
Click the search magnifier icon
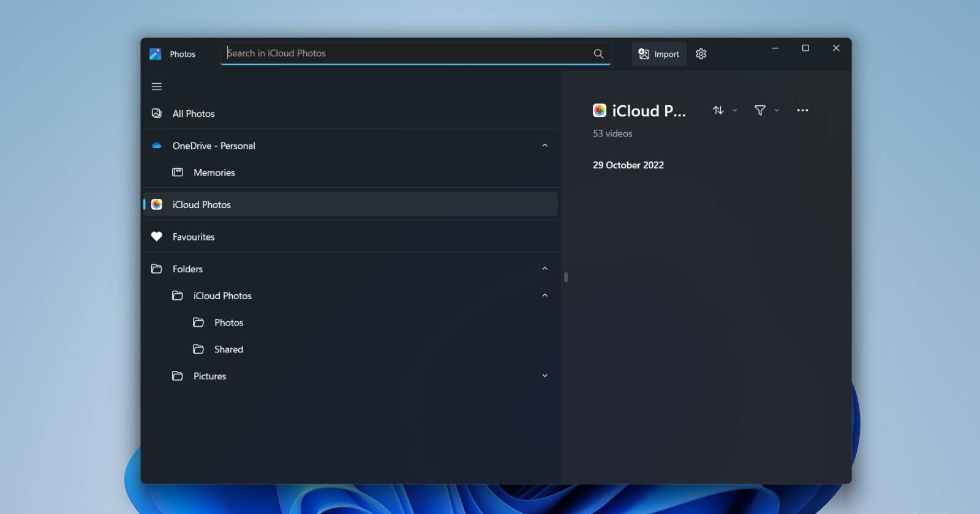point(598,54)
